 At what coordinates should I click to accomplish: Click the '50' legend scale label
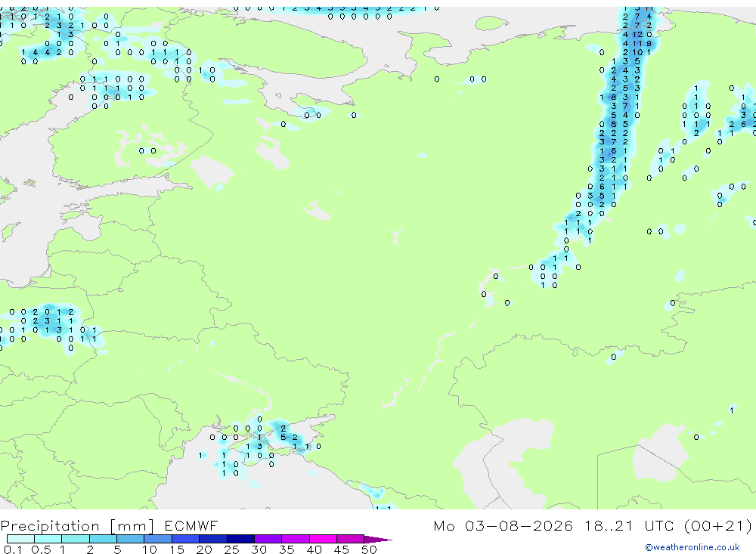point(369,549)
